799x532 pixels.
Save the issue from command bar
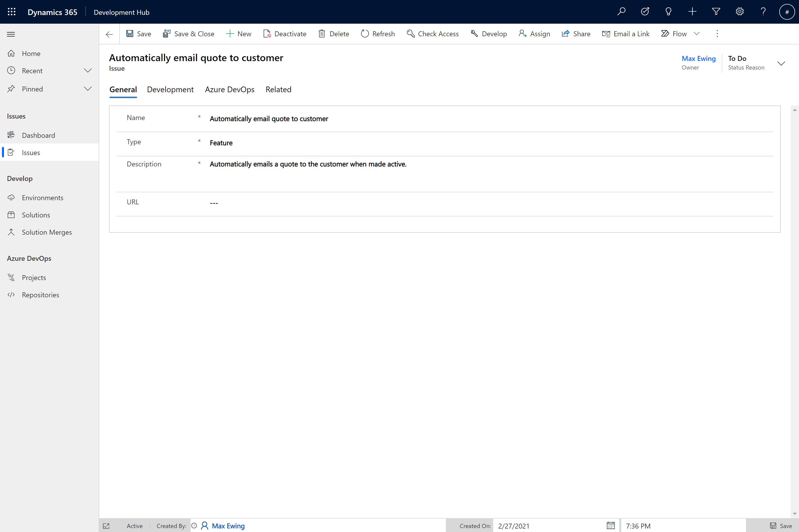139,34
